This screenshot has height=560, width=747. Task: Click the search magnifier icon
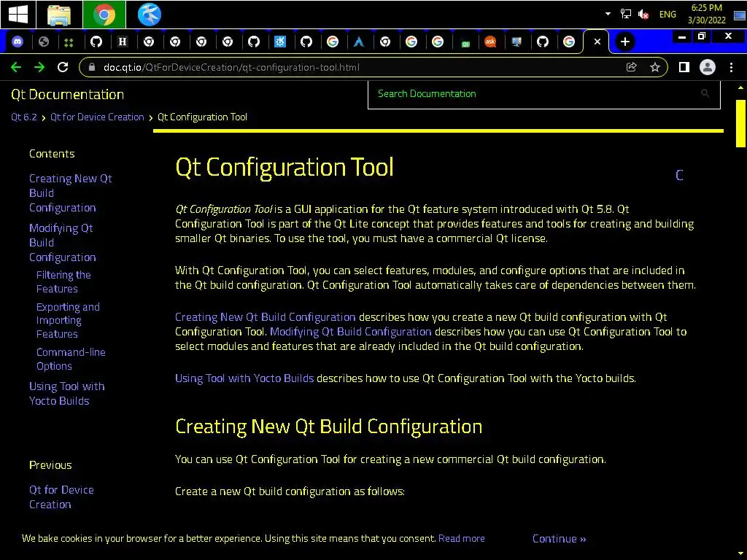(705, 93)
